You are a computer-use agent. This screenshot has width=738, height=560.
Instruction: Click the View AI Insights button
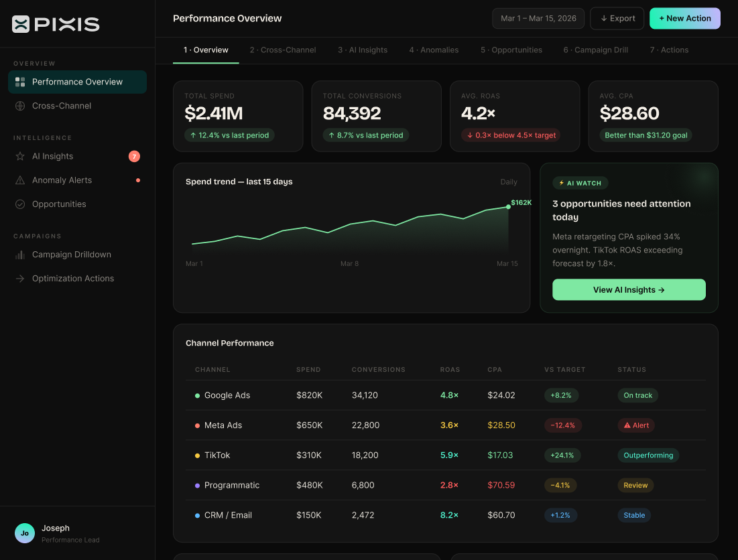[629, 290]
